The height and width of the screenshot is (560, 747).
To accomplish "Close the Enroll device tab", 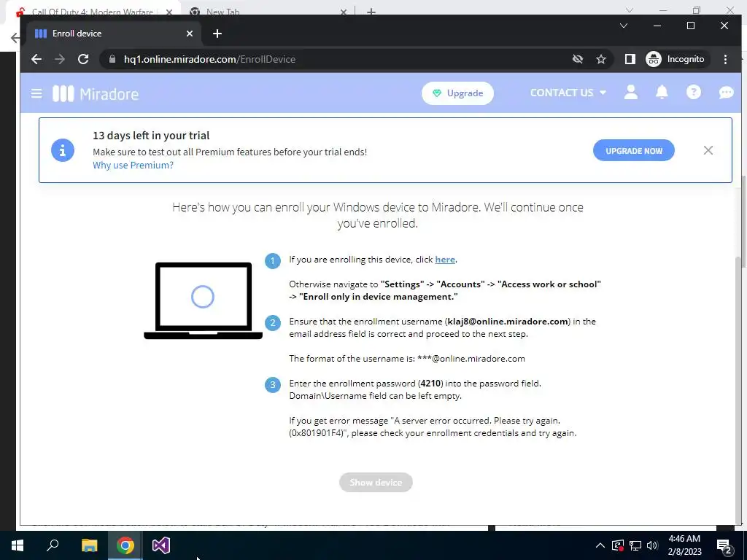I will pos(190,34).
